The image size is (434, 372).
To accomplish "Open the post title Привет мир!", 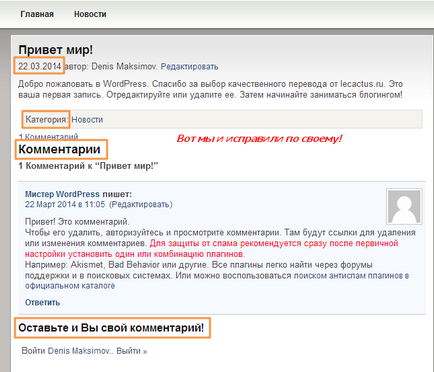I will (x=56, y=50).
